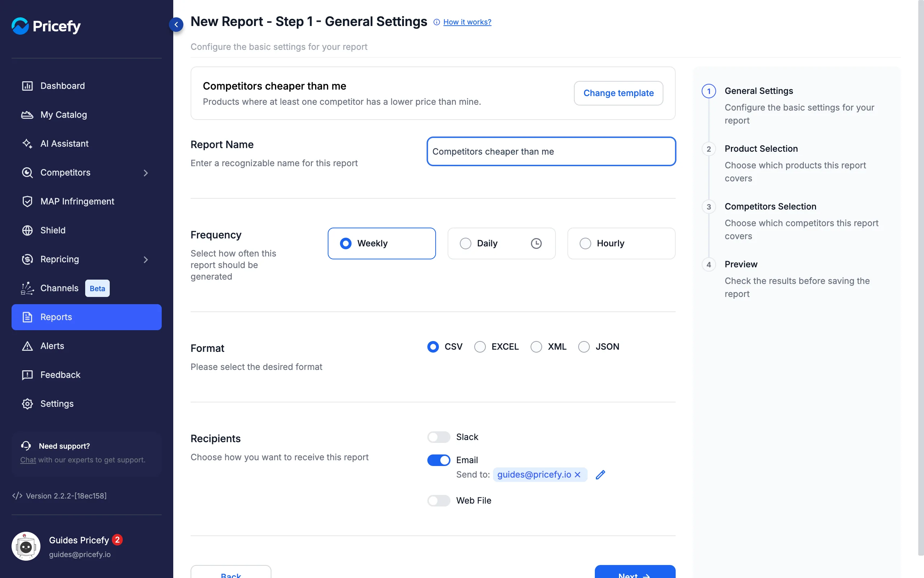The image size is (924, 578).
Task: Open the Feedback menu item
Action: pos(87,375)
